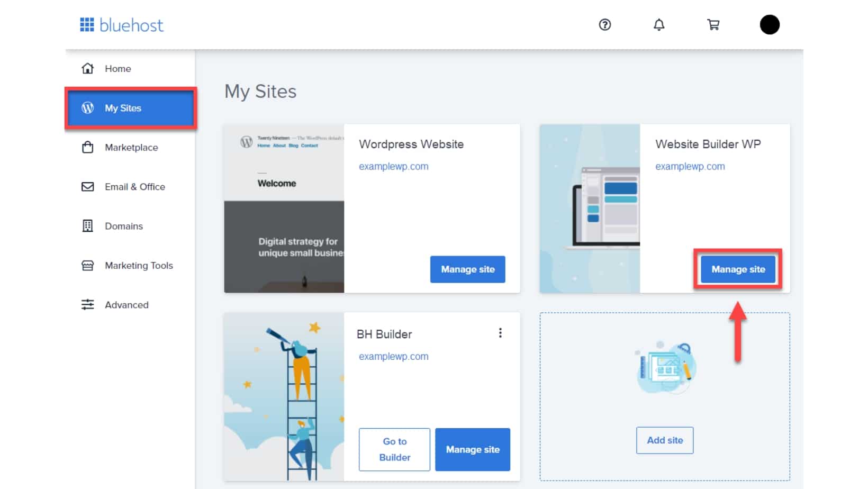868x489 pixels.
Task: Open the Marketplace bag icon
Action: pos(88,147)
